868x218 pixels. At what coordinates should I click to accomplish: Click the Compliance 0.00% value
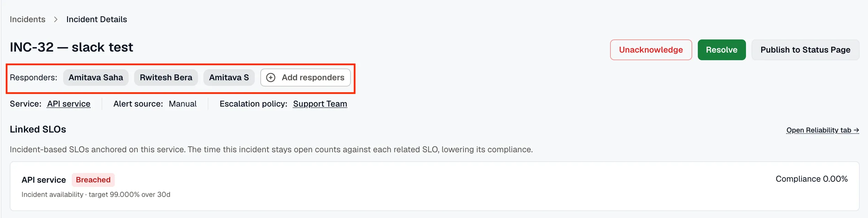click(811, 179)
